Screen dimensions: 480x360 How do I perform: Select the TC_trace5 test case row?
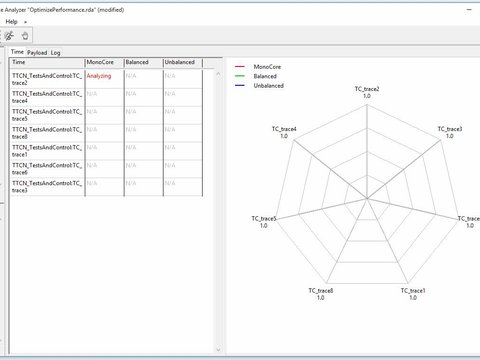point(106,115)
